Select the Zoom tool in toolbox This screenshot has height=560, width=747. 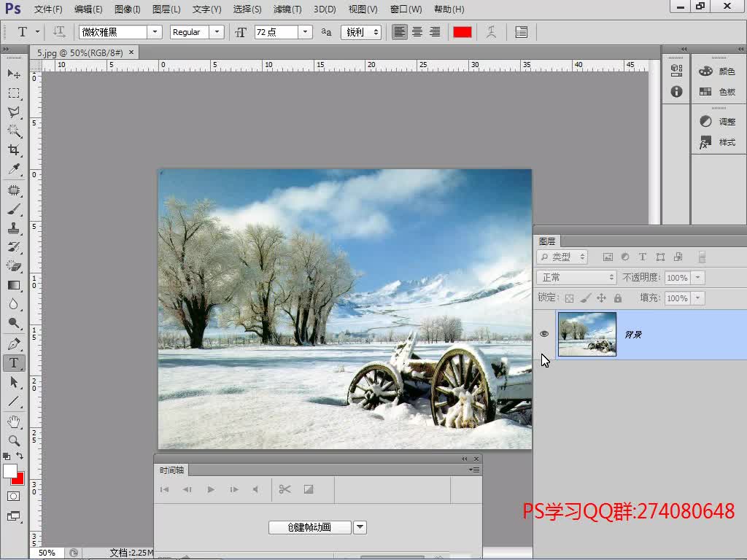click(x=14, y=440)
